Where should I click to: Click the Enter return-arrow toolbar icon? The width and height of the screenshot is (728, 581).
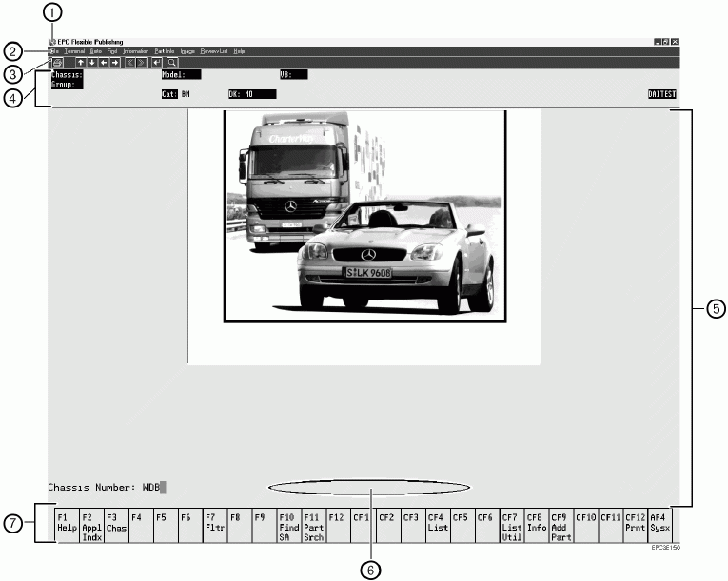coord(157,63)
